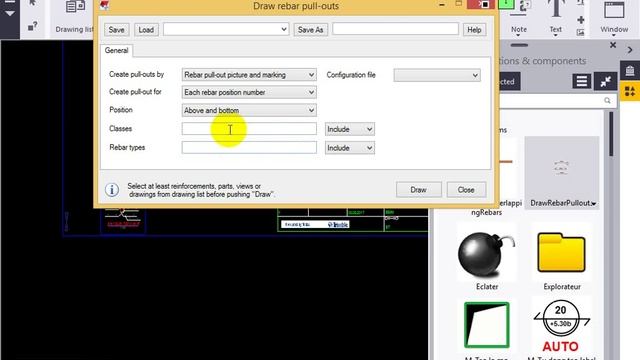The image size is (640, 360).
Task: Select the General tab
Action: pos(116,50)
